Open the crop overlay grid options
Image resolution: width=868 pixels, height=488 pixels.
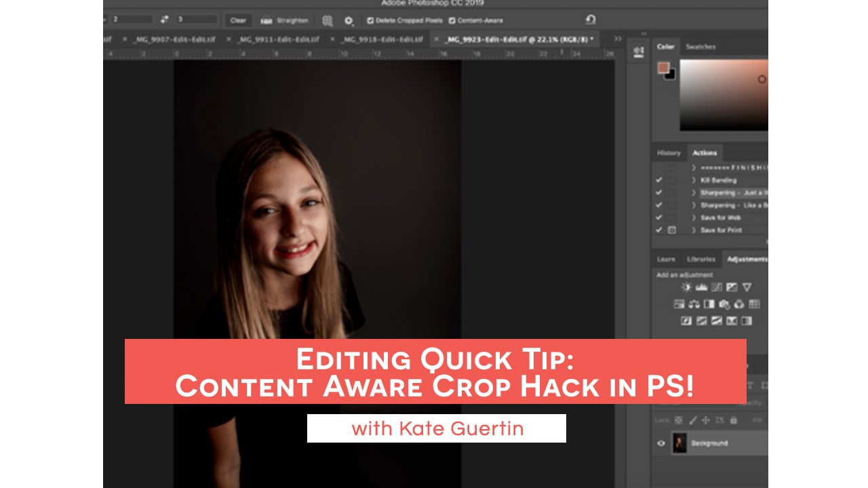(x=328, y=20)
